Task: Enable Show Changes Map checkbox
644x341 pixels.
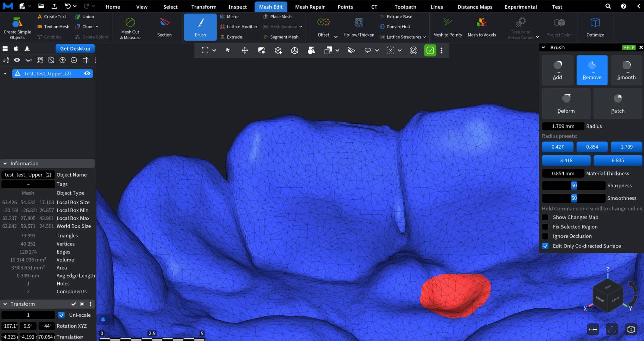Action: click(545, 217)
